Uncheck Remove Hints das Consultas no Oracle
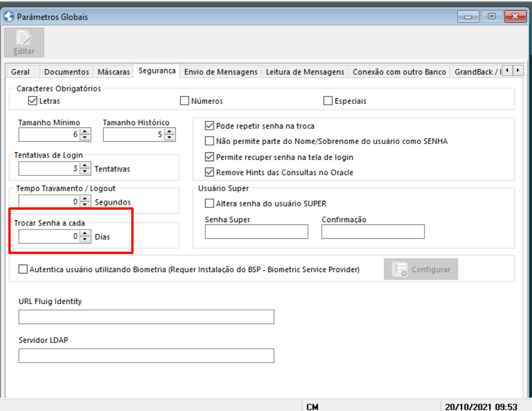 pos(209,172)
